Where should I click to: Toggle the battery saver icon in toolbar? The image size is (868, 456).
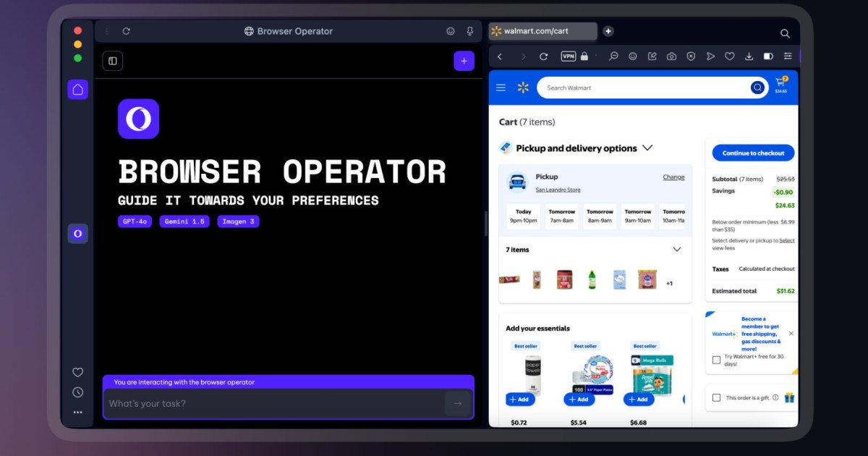[x=768, y=56]
